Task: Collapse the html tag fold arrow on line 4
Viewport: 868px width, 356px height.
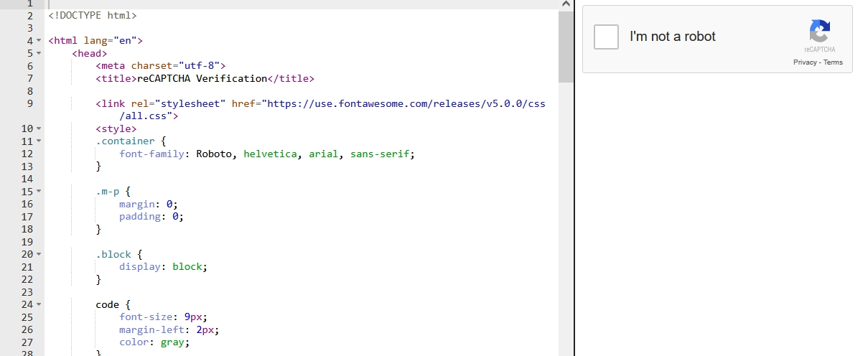Action: 39,41
